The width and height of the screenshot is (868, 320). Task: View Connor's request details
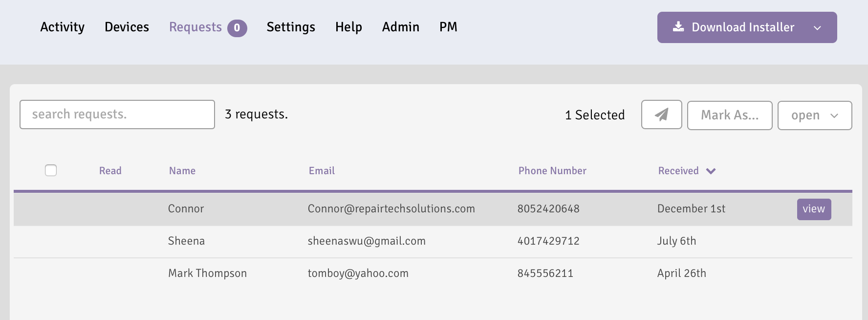point(814,209)
